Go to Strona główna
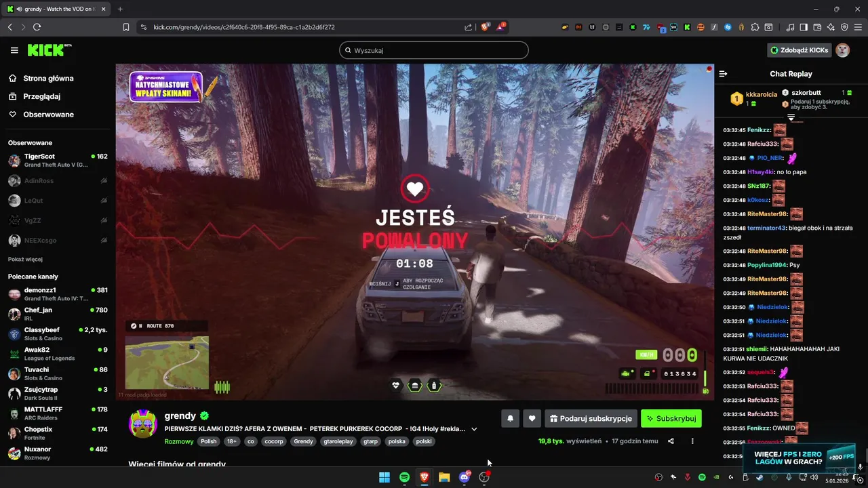The width and height of the screenshot is (868, 488). tap(41, 78)
